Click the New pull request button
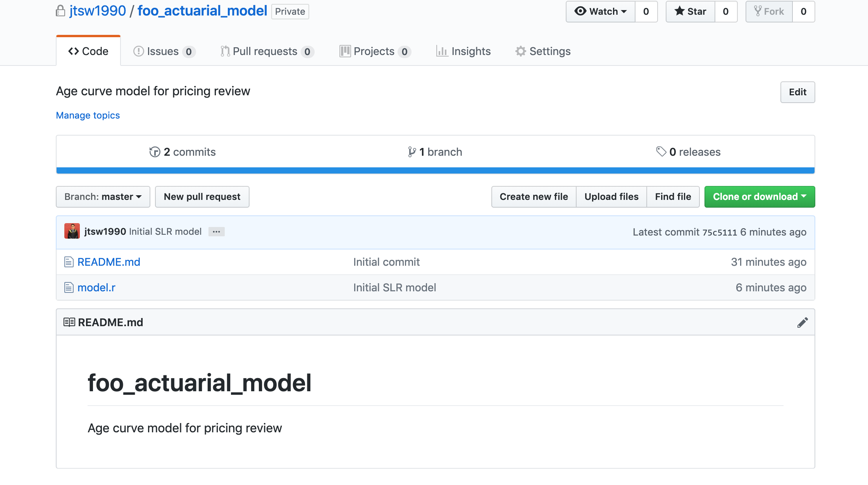This screenshot has width=868, height=485. click(x=202, y=196)
